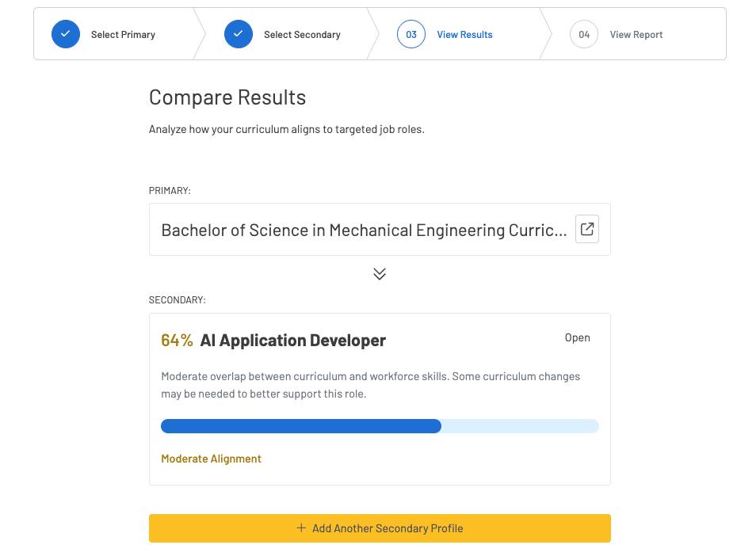Screen dimensions: 737x560
Task: Open the View Report step
Action: [x=636, y=35]
